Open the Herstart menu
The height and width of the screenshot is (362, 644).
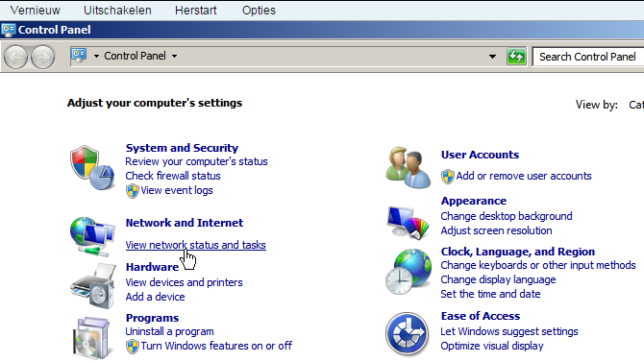[x=195, y=11]
